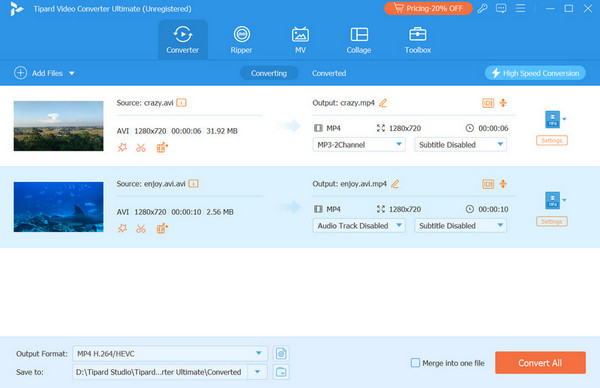Image resolution: width=600 pixels, height=388 pixels.
Task: Expand the Add Files dropdown arrow
Action: [72, 73]
